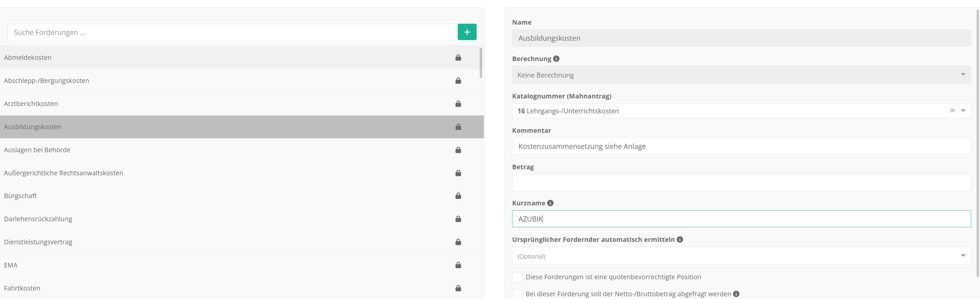The height and width of the screenshot is (299, 980).
Task: Click lock icon in Arztberichtkosten row
Action: (x=458, y=104)
